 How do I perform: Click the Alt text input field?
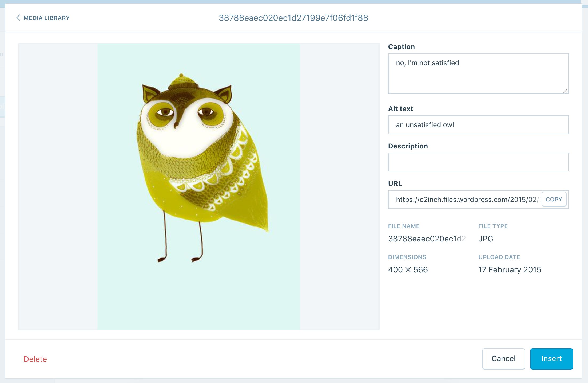[478, 125]
